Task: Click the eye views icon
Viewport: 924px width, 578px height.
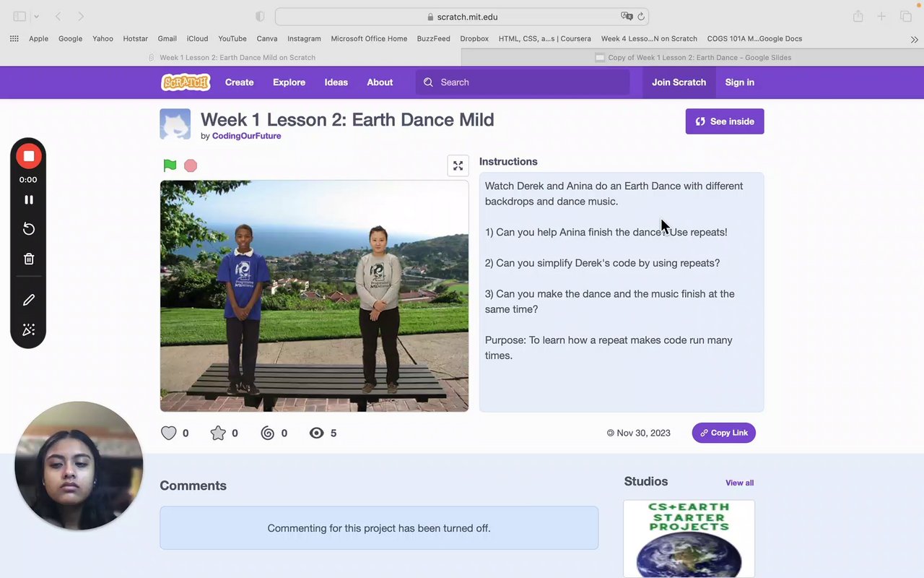Action: tap(316, 433)
